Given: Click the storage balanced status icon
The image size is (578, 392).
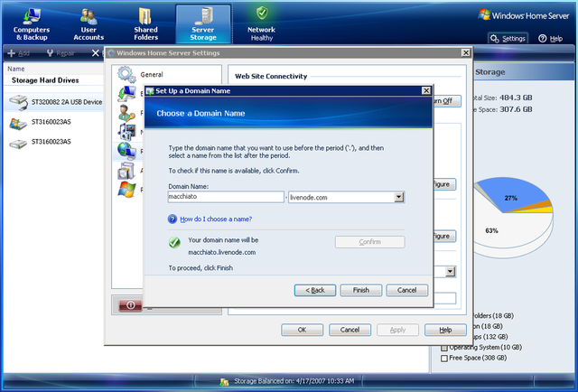Looking at the screenshot, I should click(224, 382).
